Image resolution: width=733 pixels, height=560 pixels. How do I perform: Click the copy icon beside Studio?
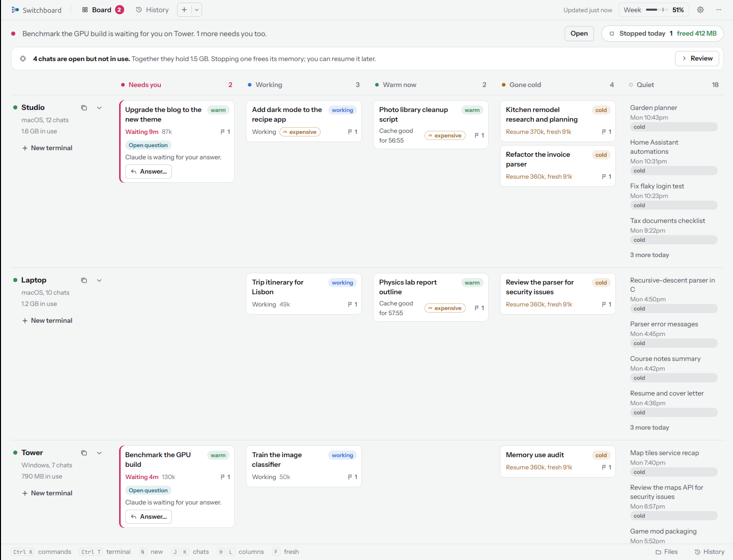84,108
